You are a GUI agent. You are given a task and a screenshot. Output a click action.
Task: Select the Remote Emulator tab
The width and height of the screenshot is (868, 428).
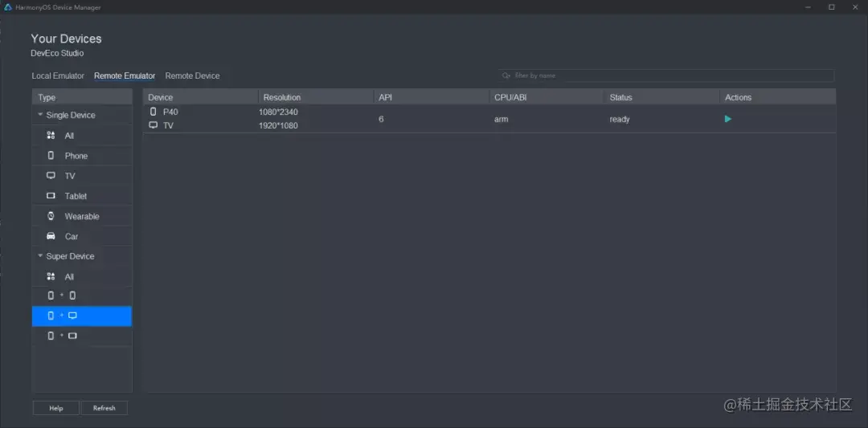coord(125,75)
